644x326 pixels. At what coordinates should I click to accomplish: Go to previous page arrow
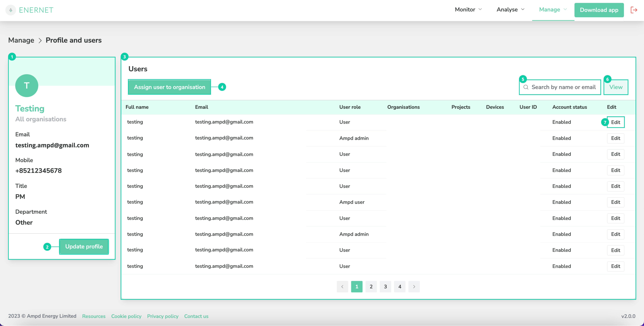point(342,287)
